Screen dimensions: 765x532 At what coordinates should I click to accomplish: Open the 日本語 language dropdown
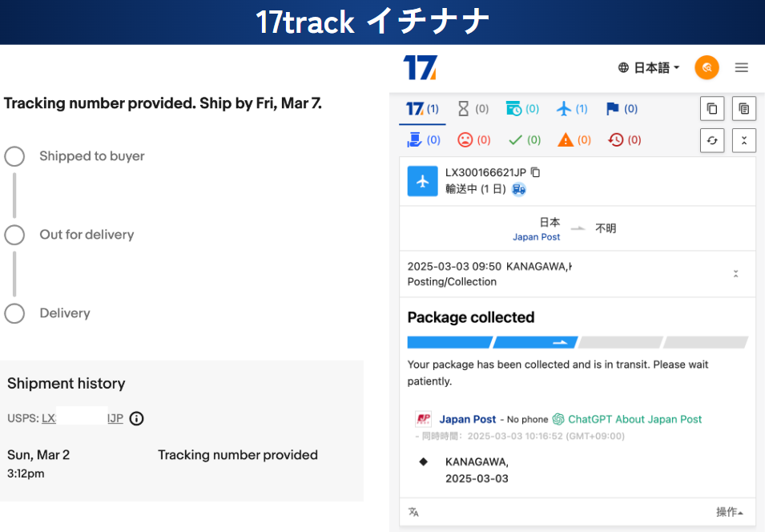[x=649, y=68]
